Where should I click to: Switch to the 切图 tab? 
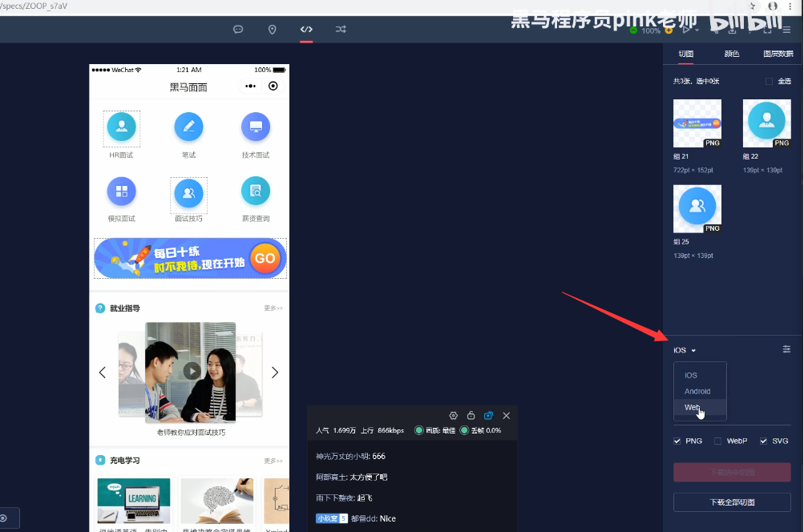[x=686, y=54]
